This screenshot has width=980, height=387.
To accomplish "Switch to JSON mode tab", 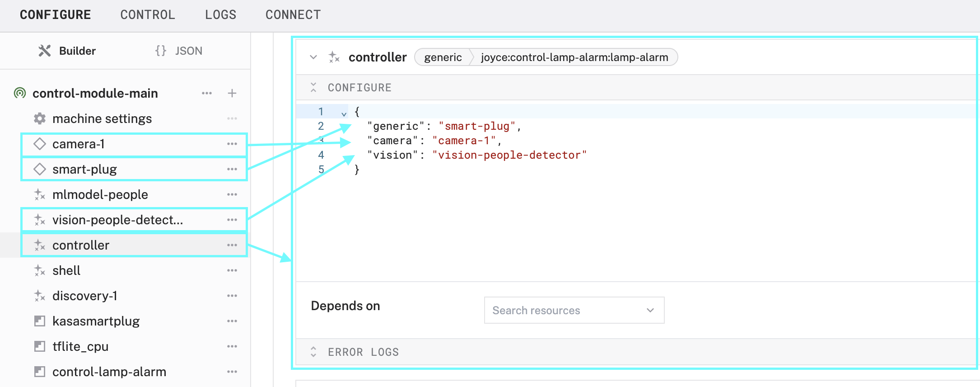I will click(x=179, y=51).
